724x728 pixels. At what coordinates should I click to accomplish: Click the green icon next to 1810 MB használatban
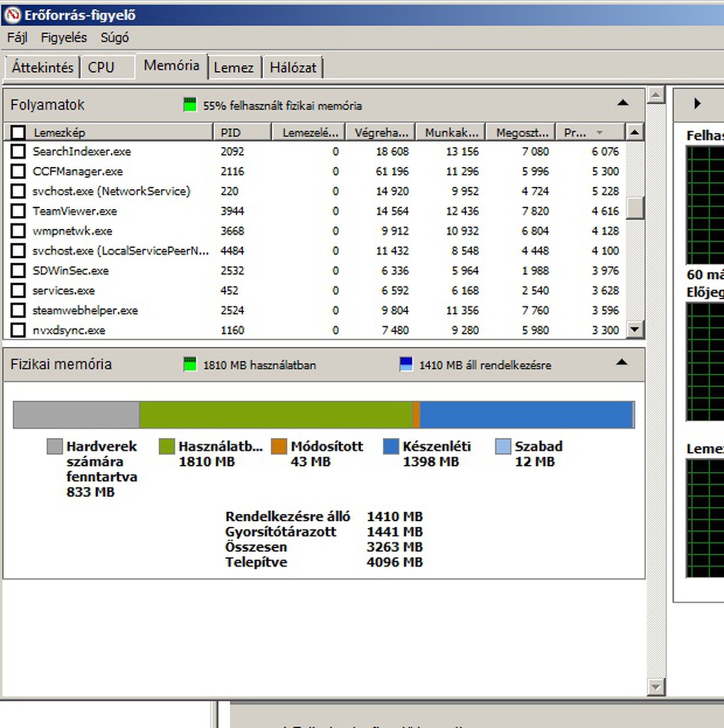pos(190,364)
